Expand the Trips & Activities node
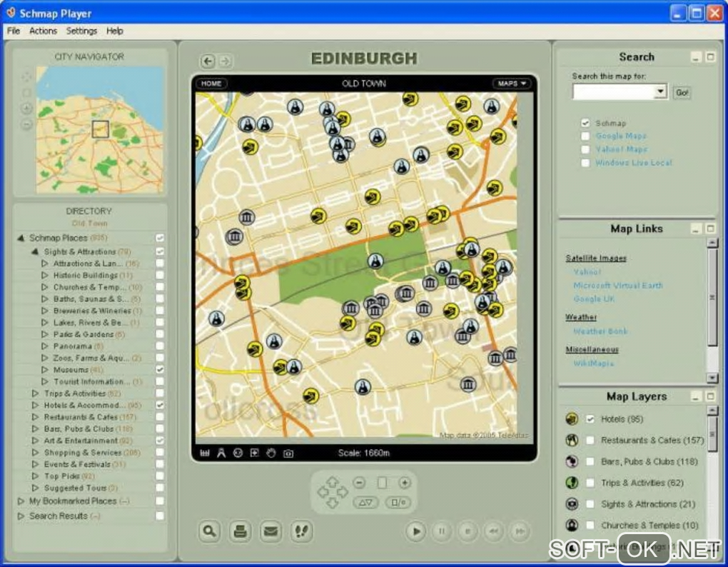 [35, 393]
